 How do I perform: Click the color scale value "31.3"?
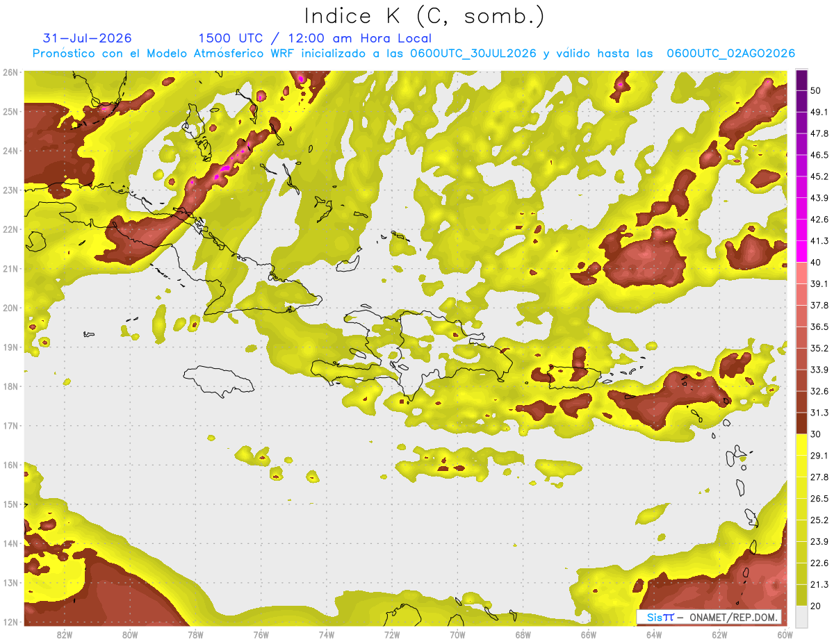[819, 413]
